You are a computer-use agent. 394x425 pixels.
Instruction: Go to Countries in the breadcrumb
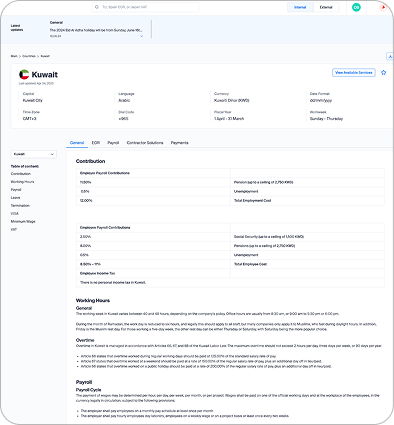coord(29,56)
